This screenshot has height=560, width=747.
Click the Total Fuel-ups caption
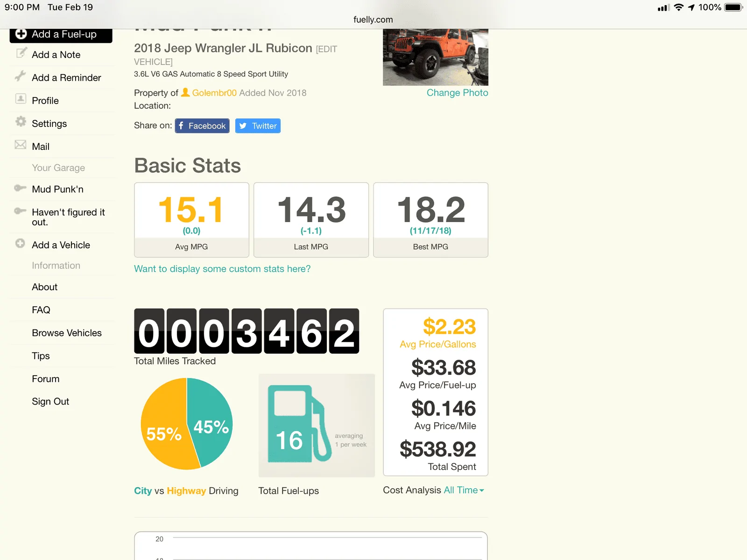coord(289,491)
